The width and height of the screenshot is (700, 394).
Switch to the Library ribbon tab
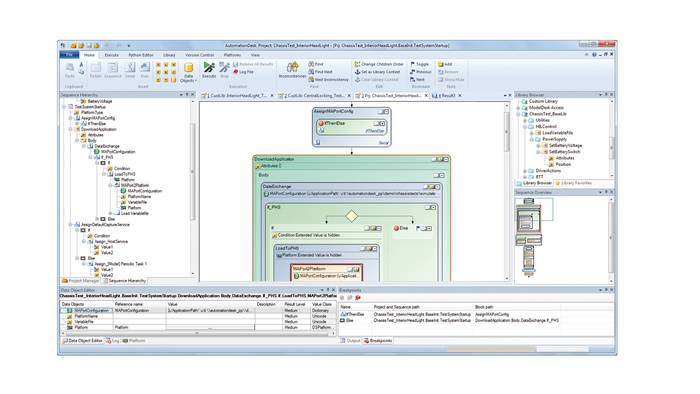tap(169, 55)
